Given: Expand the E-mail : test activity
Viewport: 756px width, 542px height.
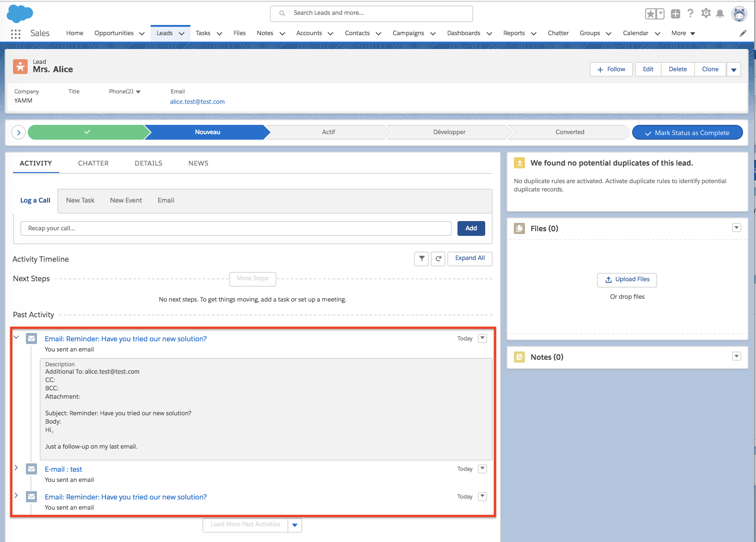Looking at the screenshot, I should click(x=16, y=468).
